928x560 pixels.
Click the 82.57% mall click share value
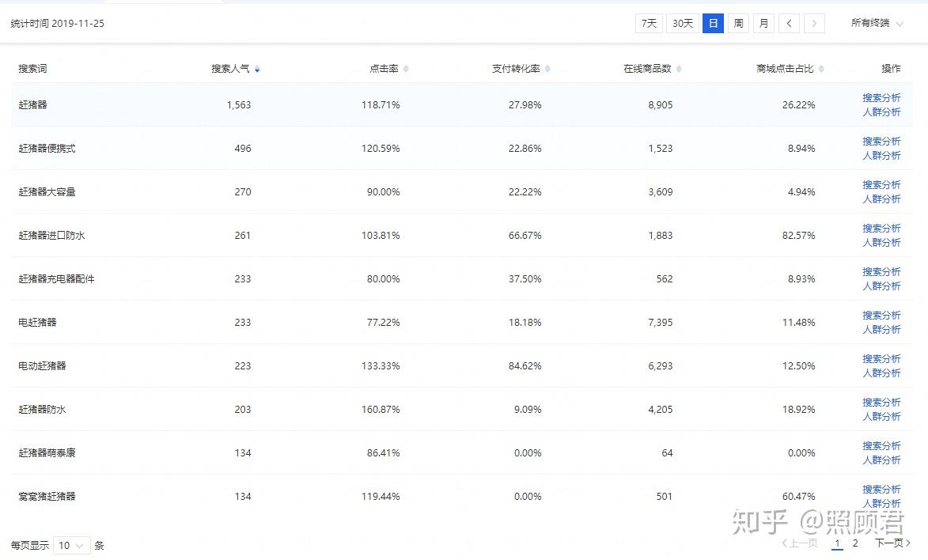click(798, 236)
